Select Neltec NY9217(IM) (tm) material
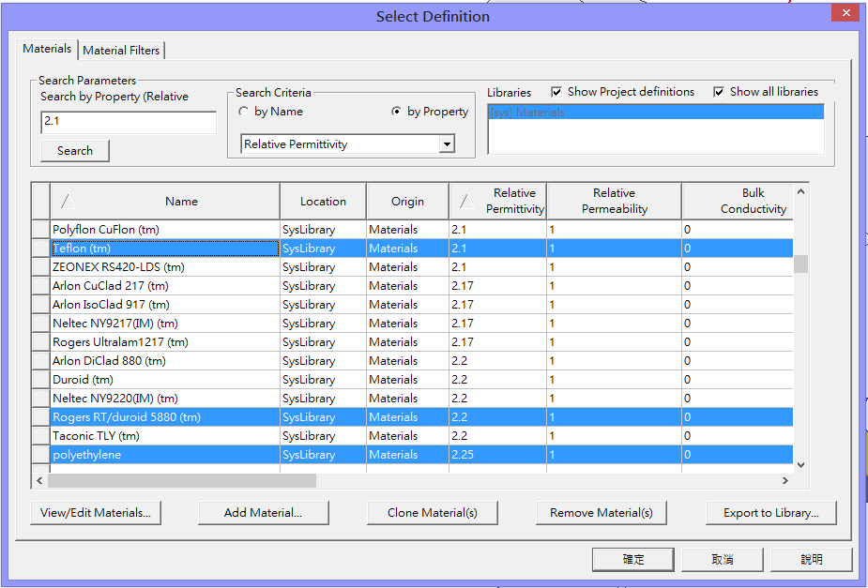 [x=165, y=324]
